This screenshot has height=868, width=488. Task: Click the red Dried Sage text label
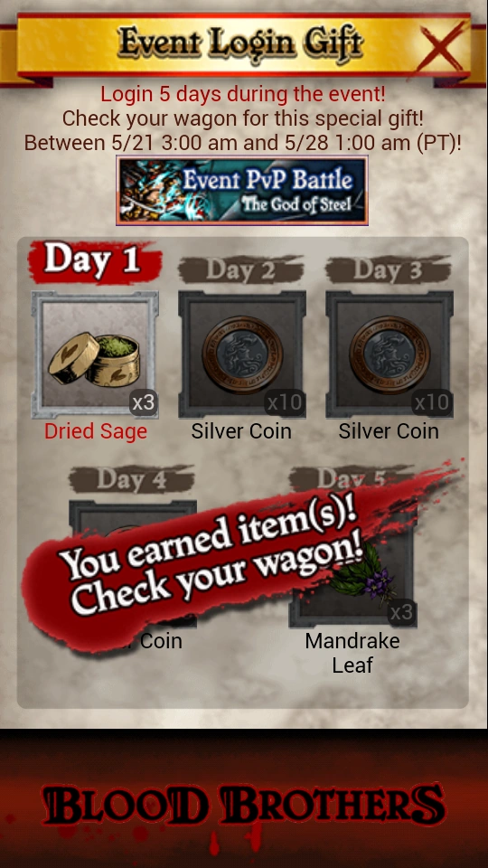coord(96,432)
